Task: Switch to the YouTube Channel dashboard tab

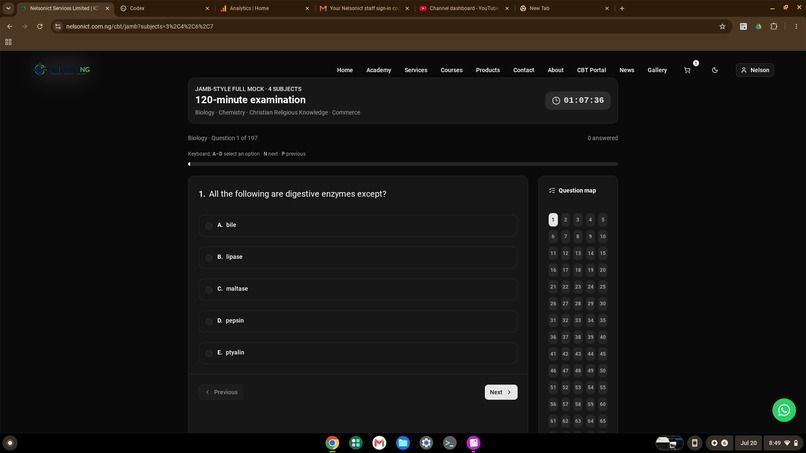Action: (x=463, y=8)
